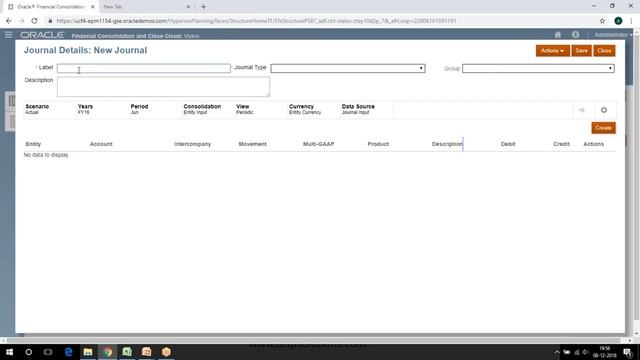This screenshot has height=360, width=640.
Task: Click the Credit column header
Action: (561, 144)
